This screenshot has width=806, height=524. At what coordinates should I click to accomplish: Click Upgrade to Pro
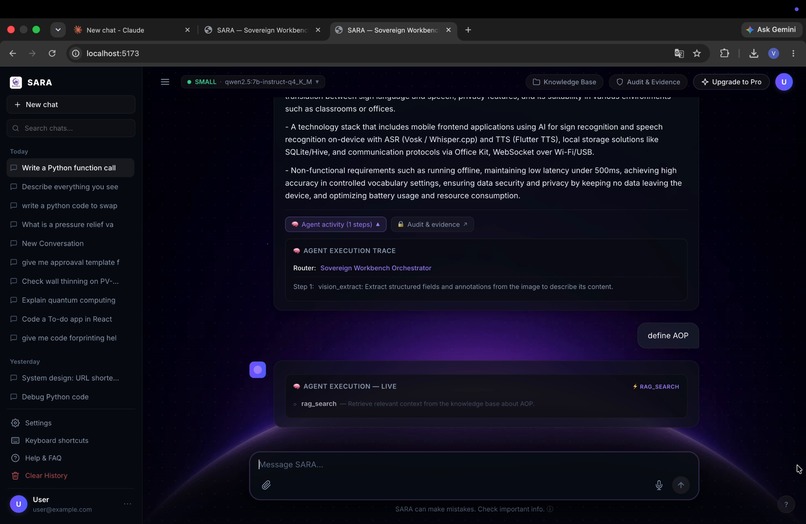(731, 82)
